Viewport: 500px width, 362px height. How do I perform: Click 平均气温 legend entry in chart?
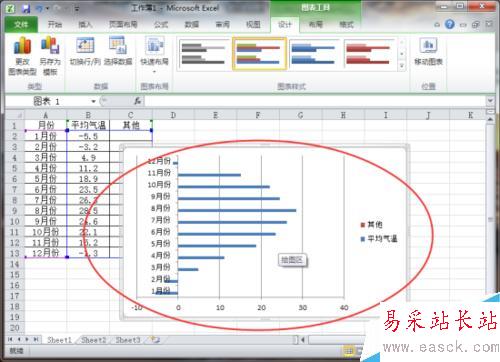point(379,239)
